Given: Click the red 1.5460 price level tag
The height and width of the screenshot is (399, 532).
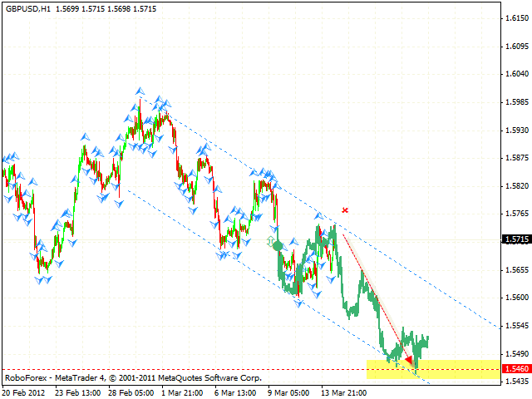Looking at the screenshot, I should (516, 368).
